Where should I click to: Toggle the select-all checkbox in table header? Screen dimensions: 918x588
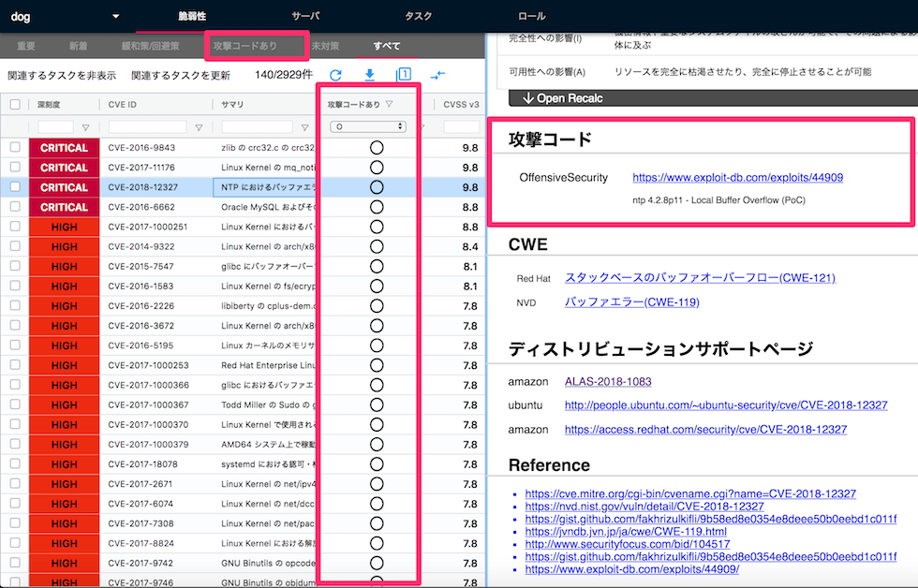click(15, 104)
